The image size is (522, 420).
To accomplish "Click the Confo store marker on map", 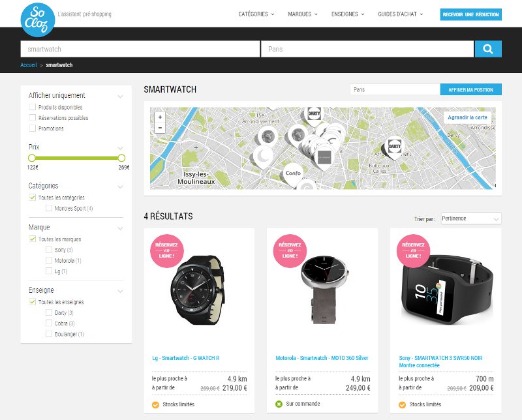I will click(x=292, y=174).
